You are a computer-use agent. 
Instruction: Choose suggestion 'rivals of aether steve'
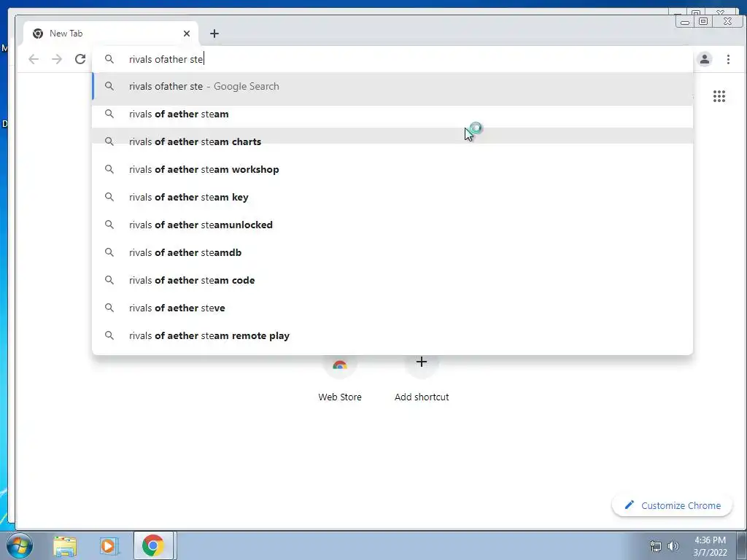[x=392, y=308]
